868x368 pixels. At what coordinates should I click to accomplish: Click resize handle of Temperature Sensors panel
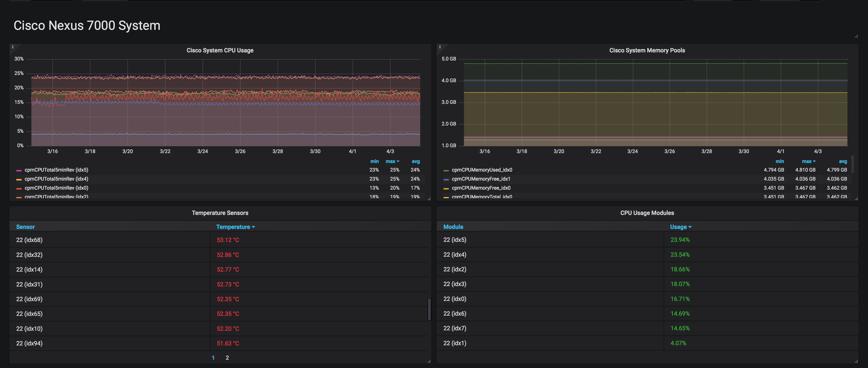tap(429, 361)
